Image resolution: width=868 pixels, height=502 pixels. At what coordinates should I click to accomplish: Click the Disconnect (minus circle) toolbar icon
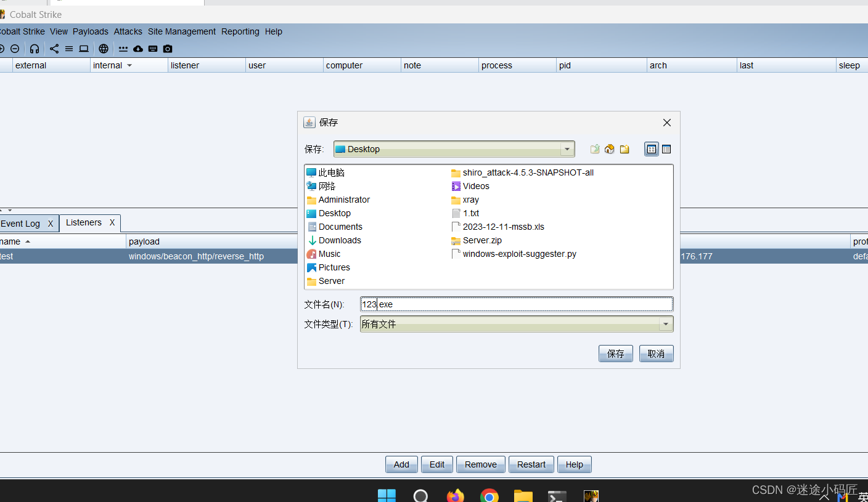[15, 49]
